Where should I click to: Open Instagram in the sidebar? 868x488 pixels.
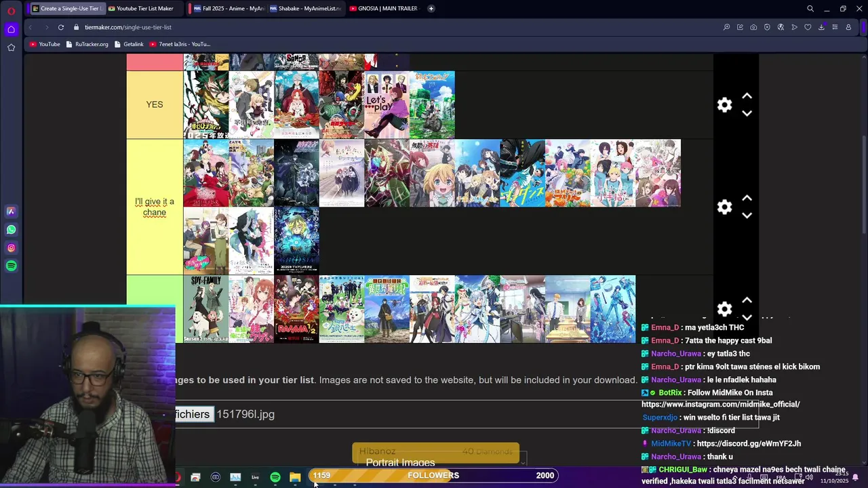(11, 248)
